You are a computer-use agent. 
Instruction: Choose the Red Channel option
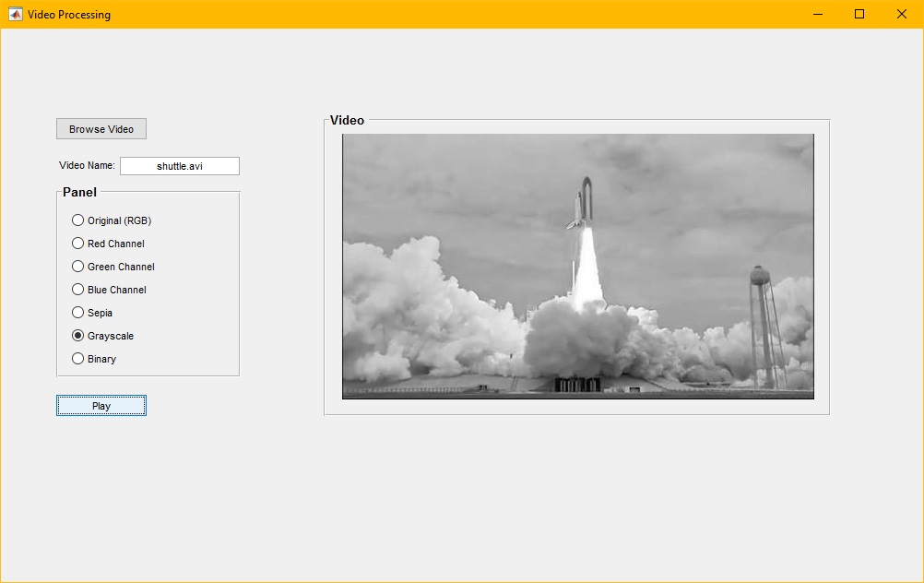coord(78,244)
